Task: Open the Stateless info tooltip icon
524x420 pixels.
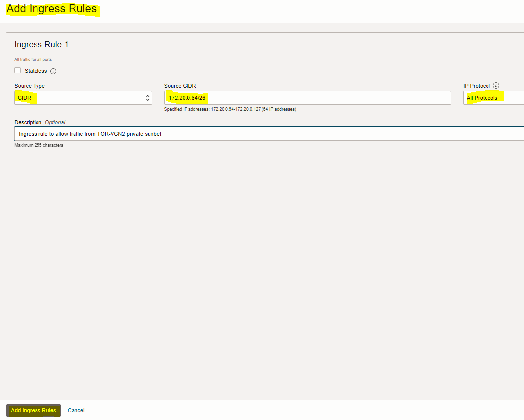Action: [53, 71]
